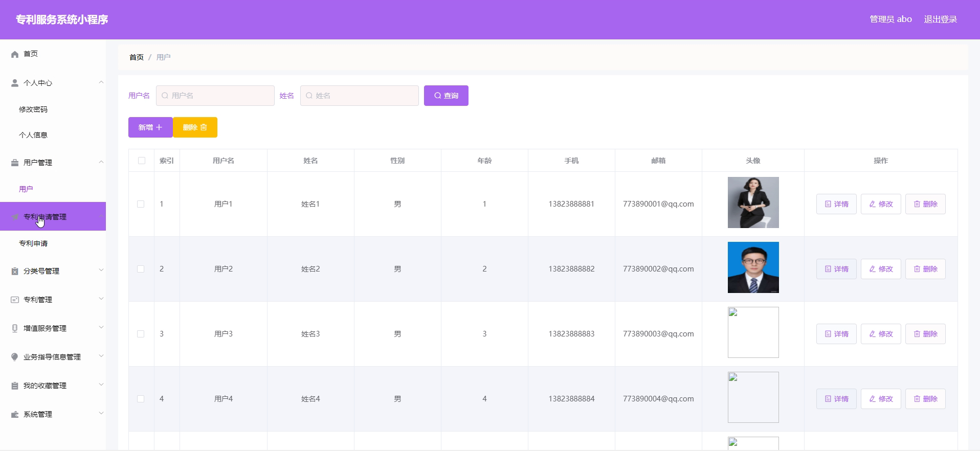The width and height of the screenshot is (980, 451).
Task: Expand the 我的收藏管理 chevron
Action: coord(101,385)
